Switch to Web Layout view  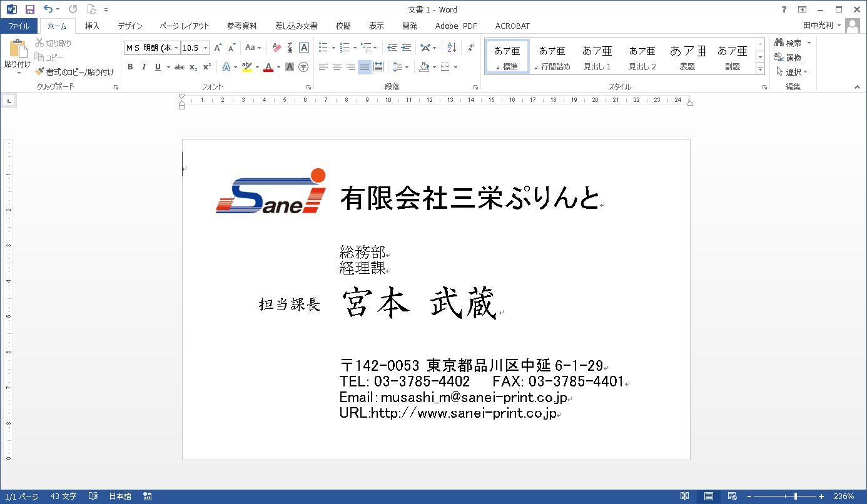pos(732,496)
